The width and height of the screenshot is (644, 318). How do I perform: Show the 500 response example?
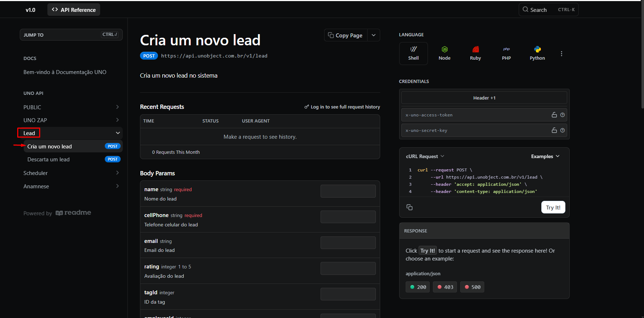472,287
